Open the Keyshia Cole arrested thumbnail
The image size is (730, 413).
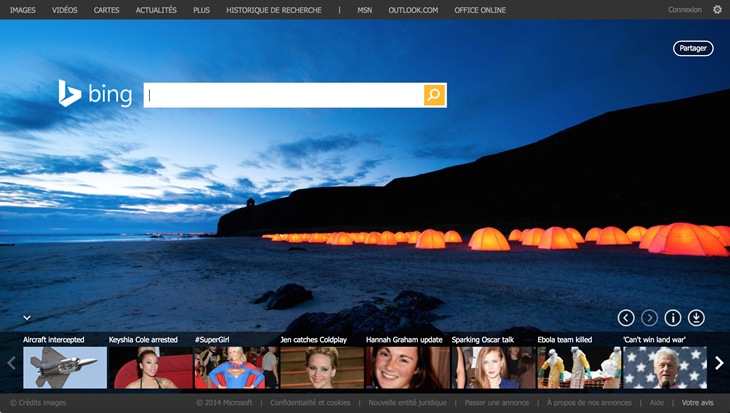click(150, 367)
